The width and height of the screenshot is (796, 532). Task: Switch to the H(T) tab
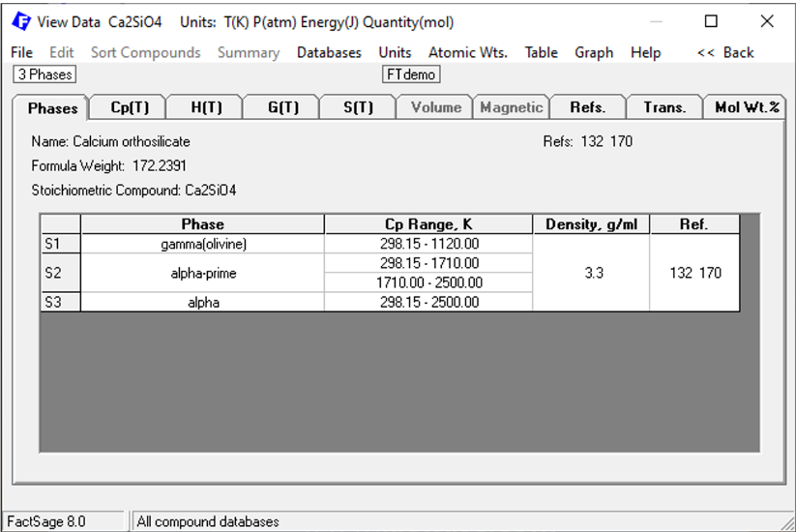206,107
